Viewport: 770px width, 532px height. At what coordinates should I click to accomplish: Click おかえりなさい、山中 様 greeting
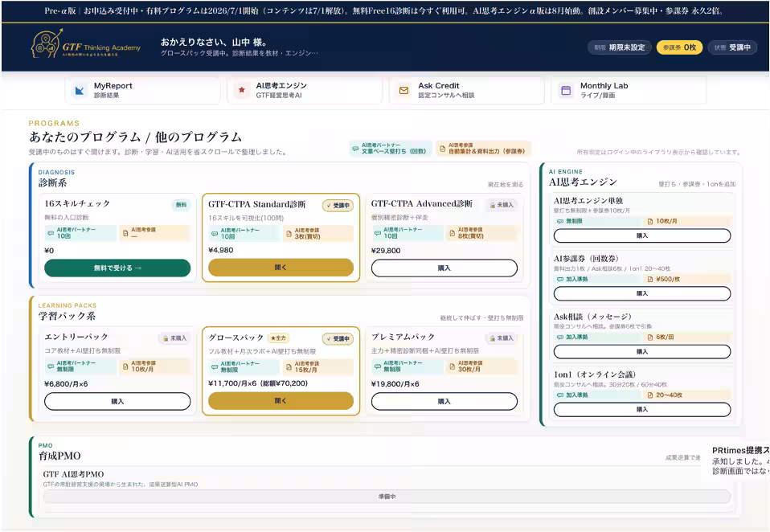(x=214, y=43)
